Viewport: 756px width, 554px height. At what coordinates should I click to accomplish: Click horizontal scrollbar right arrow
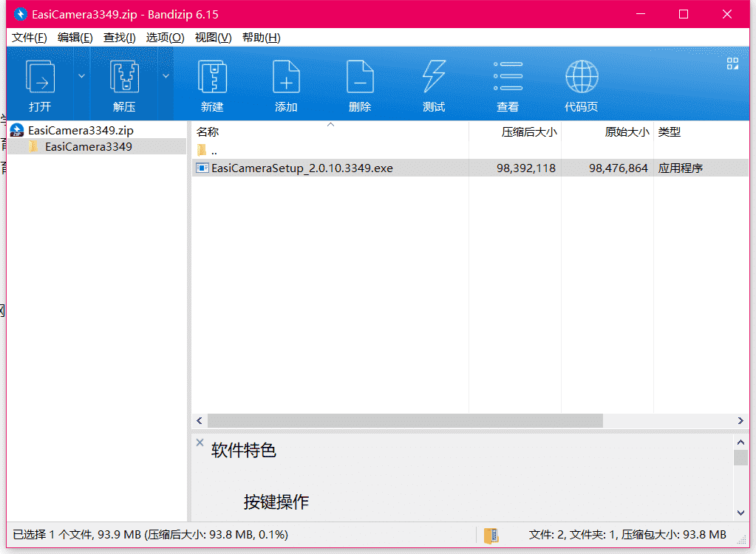740,420
